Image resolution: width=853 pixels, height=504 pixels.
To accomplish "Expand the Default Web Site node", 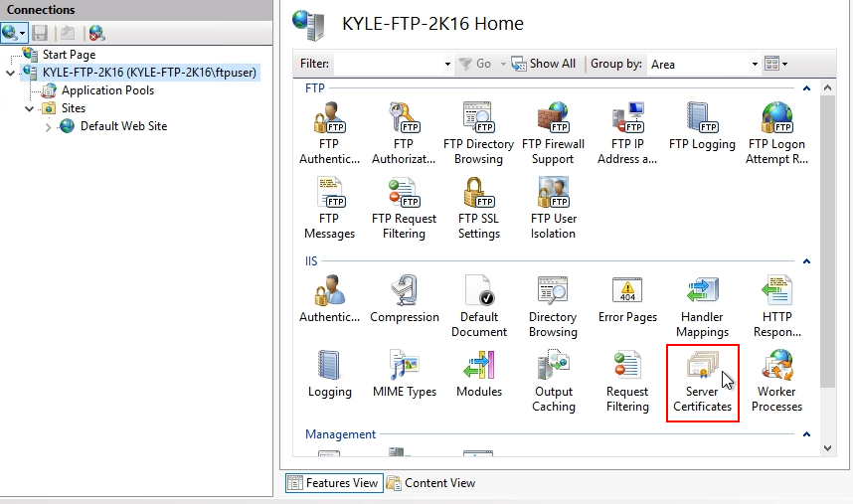I will point(49,127).
